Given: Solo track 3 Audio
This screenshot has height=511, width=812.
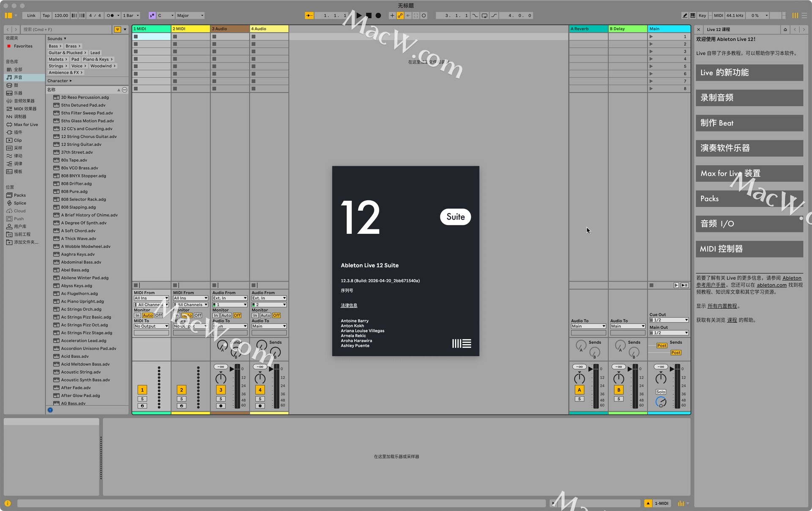Looking at the screenshot, I should pyautogui.click(x=221, y=399).
